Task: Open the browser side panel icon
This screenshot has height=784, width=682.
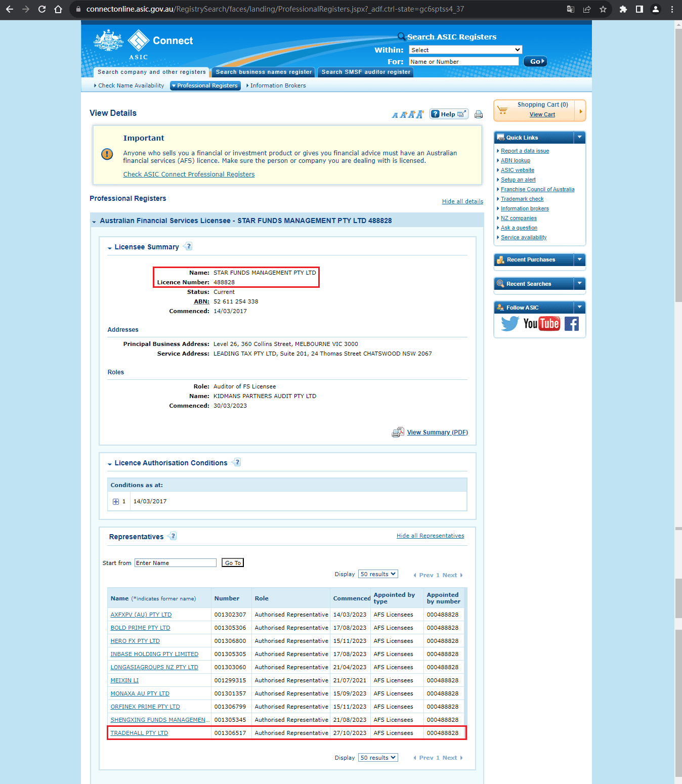Action: pyautogui.click(x=640, y=9)
